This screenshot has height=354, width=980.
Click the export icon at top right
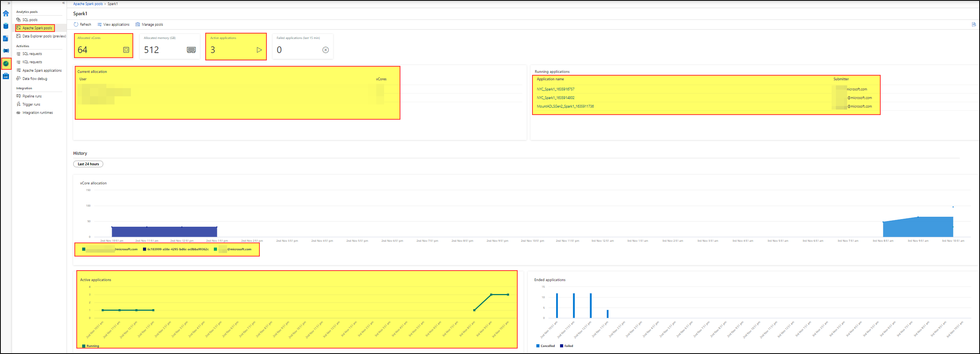pos(974,25)
